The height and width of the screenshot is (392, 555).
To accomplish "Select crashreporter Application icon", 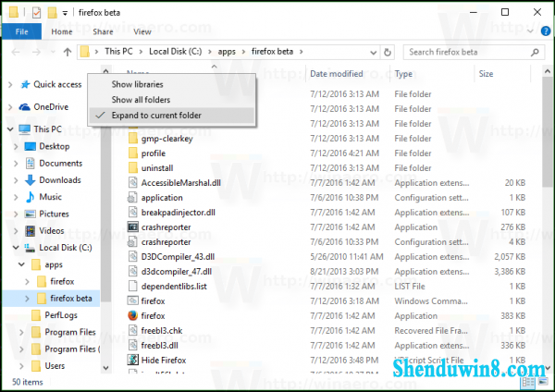I will pyautogui.click(x=132, y=227).
